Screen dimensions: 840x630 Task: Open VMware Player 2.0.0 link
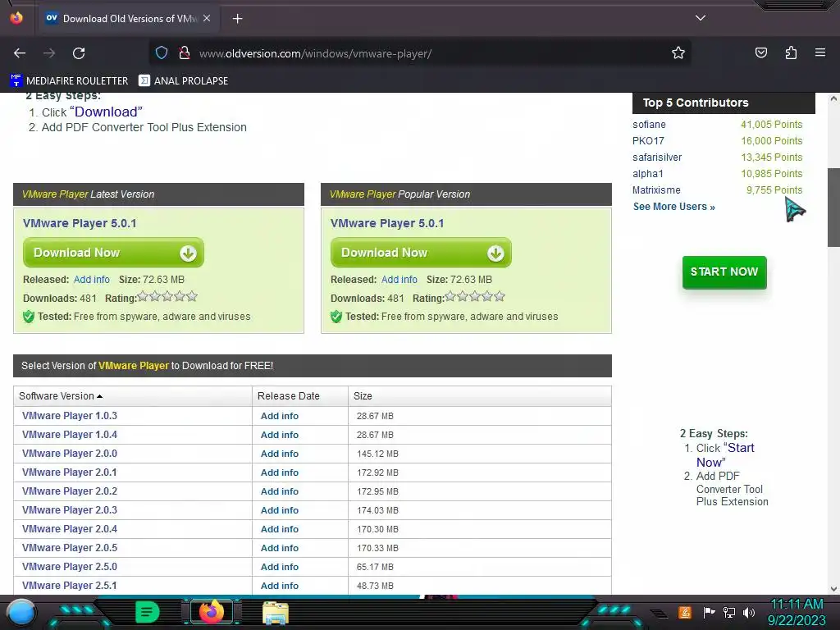(x=70, y=453)
